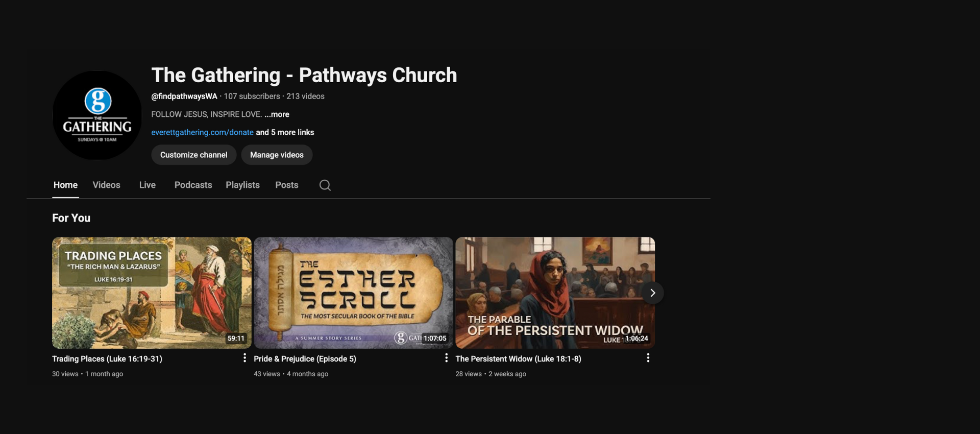Expand channel description with ...more
The width and height of the screenshot is (980, 434).
277,114
